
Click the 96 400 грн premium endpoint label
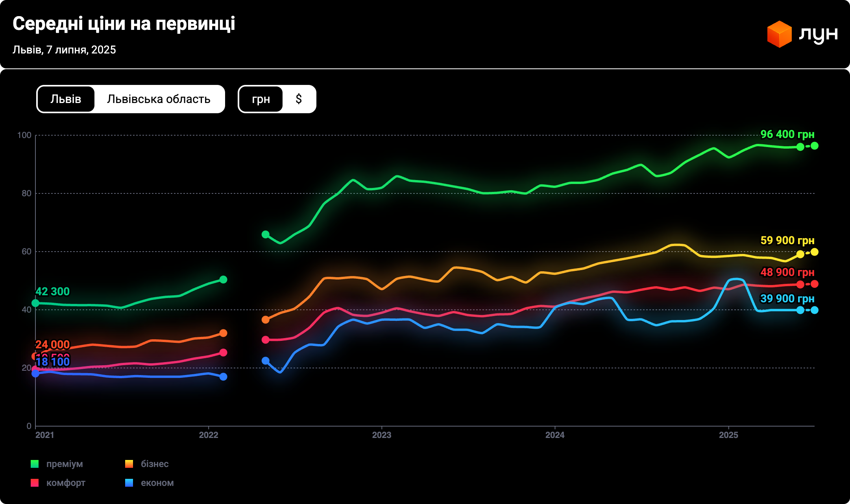click(x=787, y=134)
